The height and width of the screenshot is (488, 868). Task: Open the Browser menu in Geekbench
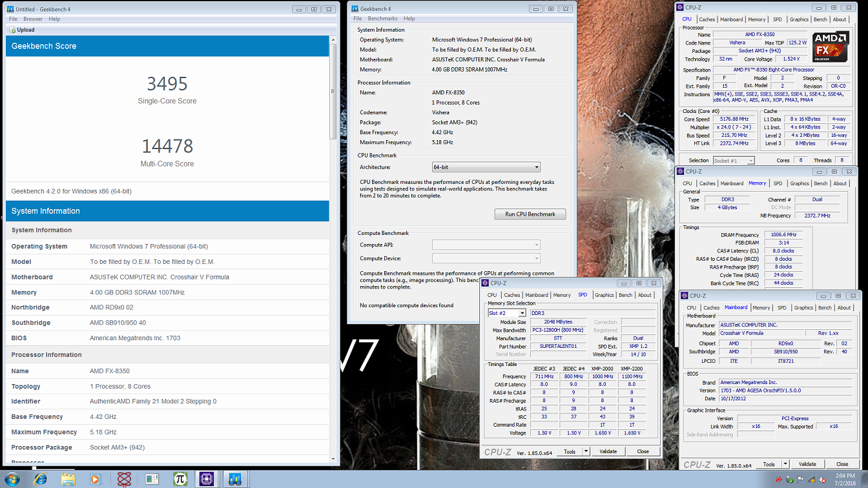coord(33,19)
